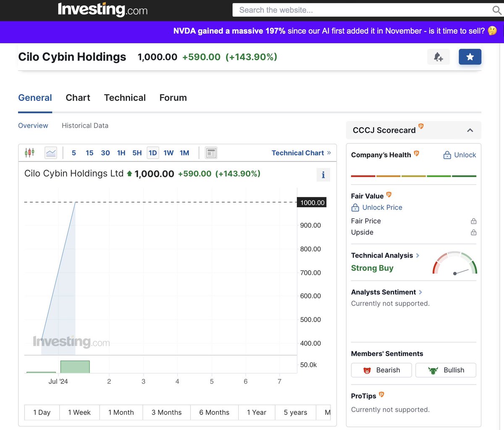
Task: Click lock icon next to Fair Price
Action: tap(474, 221)
